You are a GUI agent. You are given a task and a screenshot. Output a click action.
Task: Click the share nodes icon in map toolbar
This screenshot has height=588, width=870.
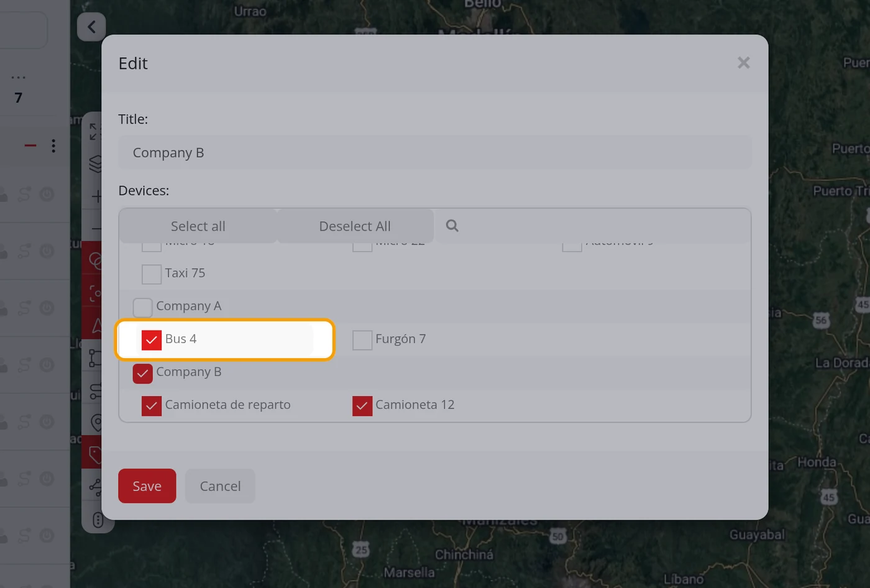tap(95, 487)
